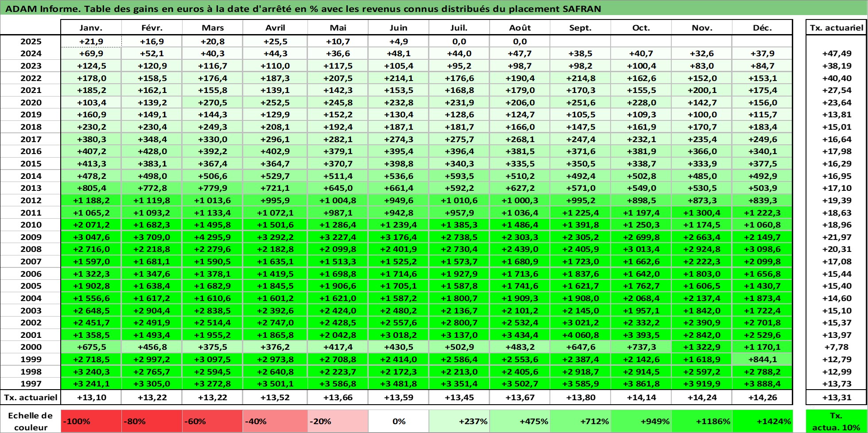Select the cell with value +593,5
Image resolution: width=868 pixels, height=433 pixels.
point(459,176)
